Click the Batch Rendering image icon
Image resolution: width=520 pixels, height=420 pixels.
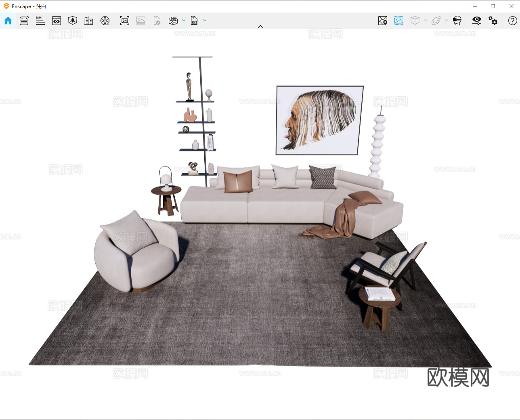[141, 21]
